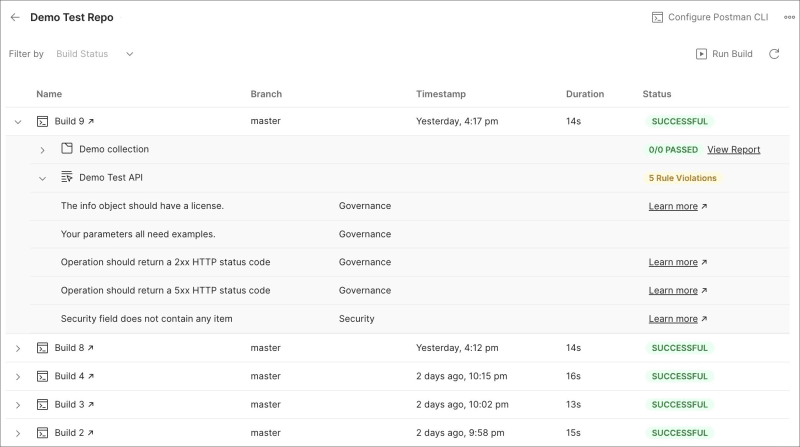Click the Build 8 terminal icon

(x=43, y=348)
